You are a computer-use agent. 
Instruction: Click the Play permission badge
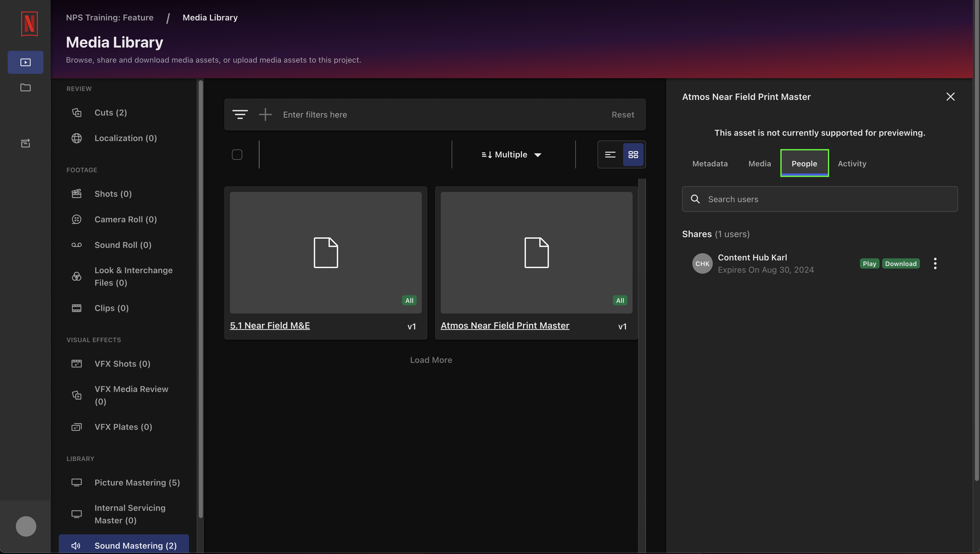[x=869, y=264]
